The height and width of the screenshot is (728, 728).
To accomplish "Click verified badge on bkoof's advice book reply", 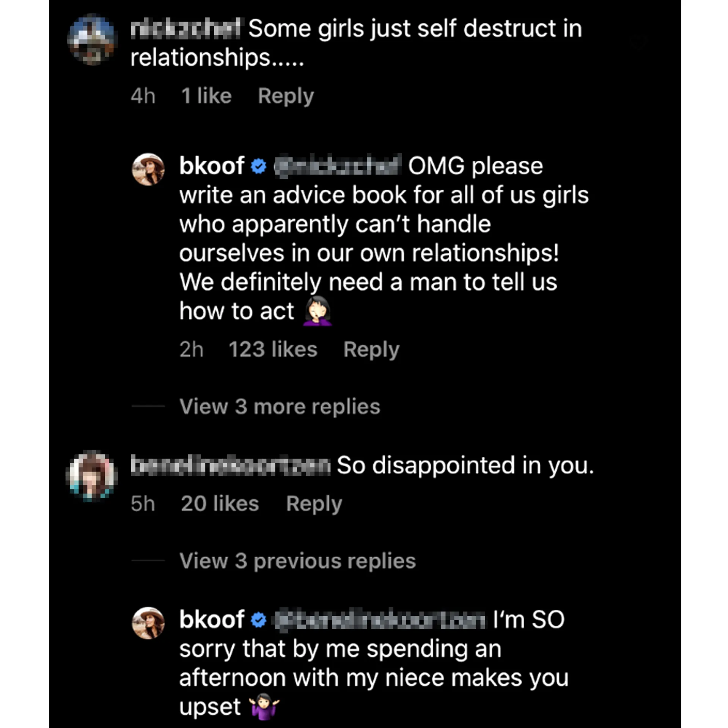I will tap(259, 167).
